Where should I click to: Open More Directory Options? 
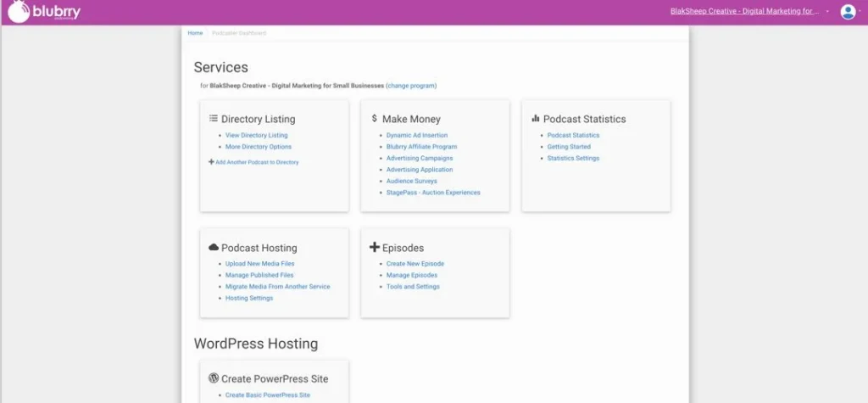click(258, 147)
